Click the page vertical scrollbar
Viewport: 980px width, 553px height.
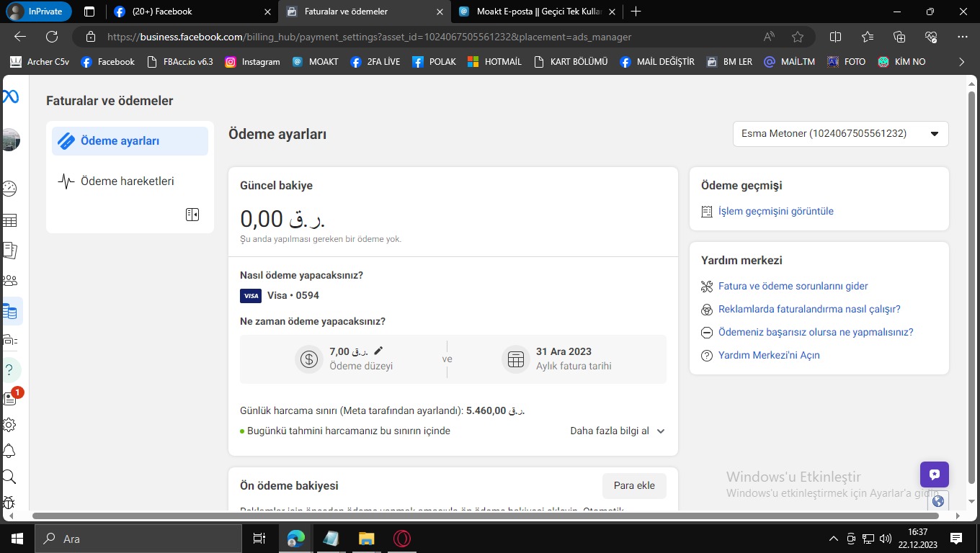point(971,288)
